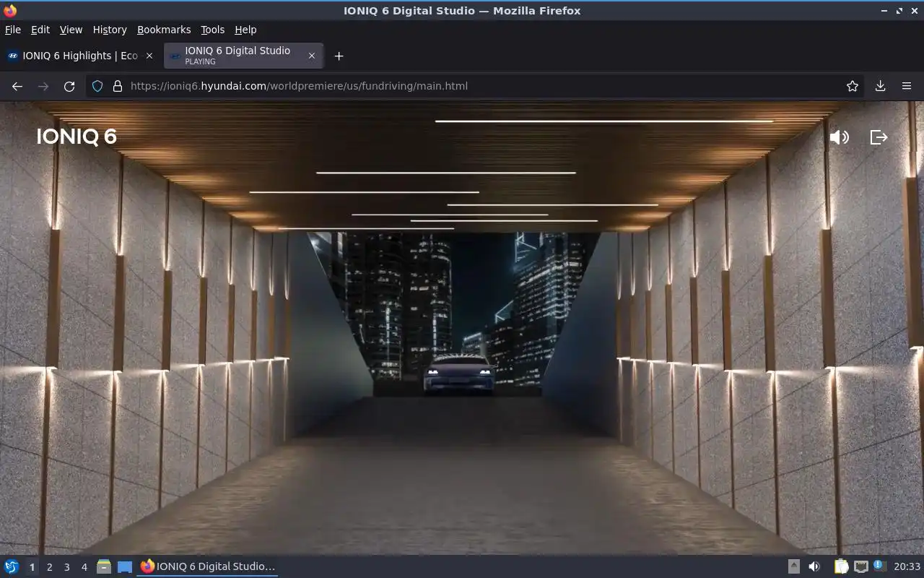Switch to workspace 3

point(66,567)
